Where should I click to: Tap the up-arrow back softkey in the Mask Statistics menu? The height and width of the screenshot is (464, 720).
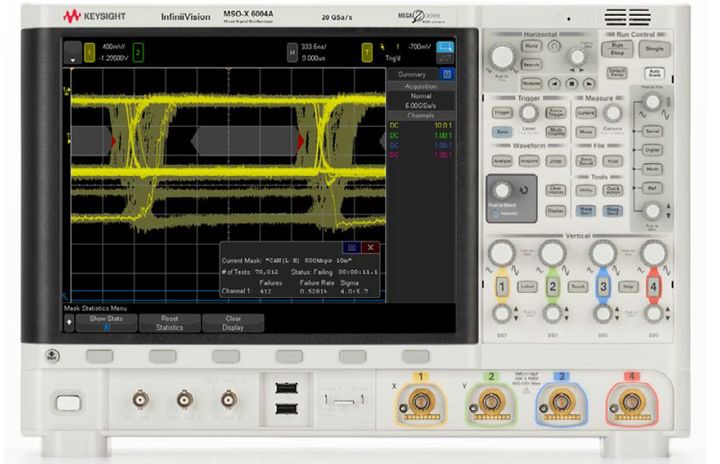pos(69,323)
